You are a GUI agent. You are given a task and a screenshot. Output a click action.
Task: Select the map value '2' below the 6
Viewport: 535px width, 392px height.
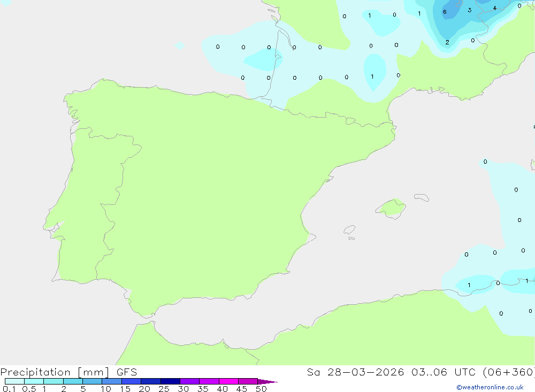[x=447, y=43]
